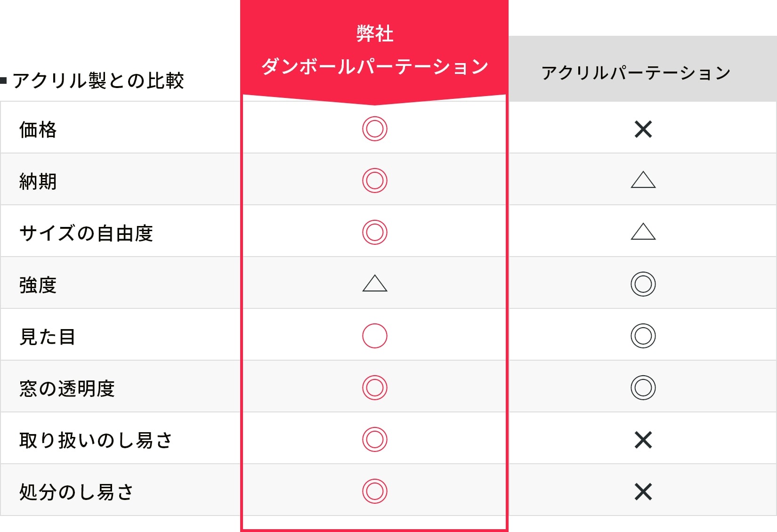Click the black double circle for 見た目
The width and height of the screenshot is (777, 532).
643,336
